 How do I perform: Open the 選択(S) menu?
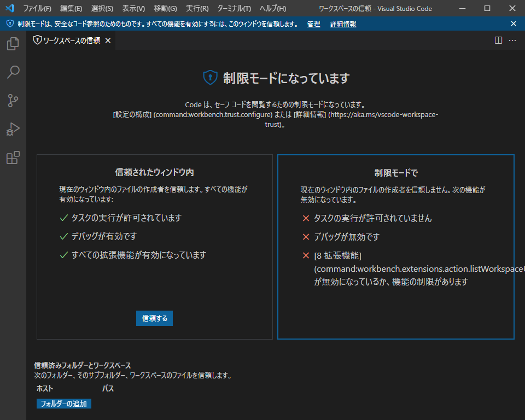coord(102,8)
